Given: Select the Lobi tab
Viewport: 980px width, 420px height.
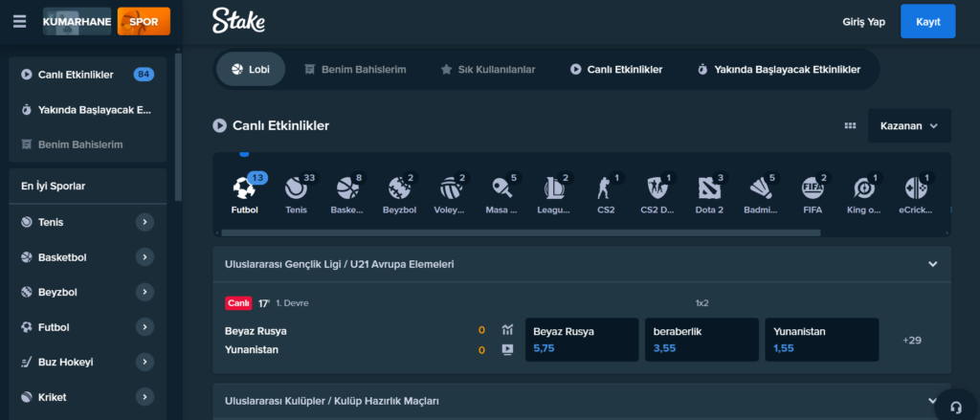Looking at the screenshot, I should click(x=251, y=70).
